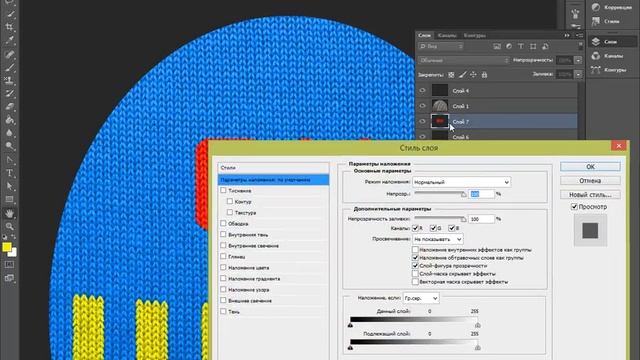Enable the Глянец effect checkbox
This screenshot has height=360, width=640.
pos(223,256)
